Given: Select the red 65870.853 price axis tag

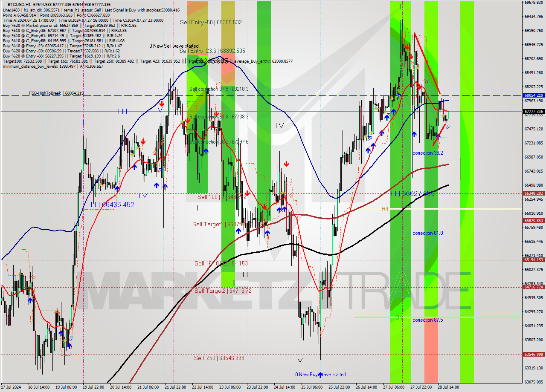Looking at the screenshot, I should pos(534,220).
